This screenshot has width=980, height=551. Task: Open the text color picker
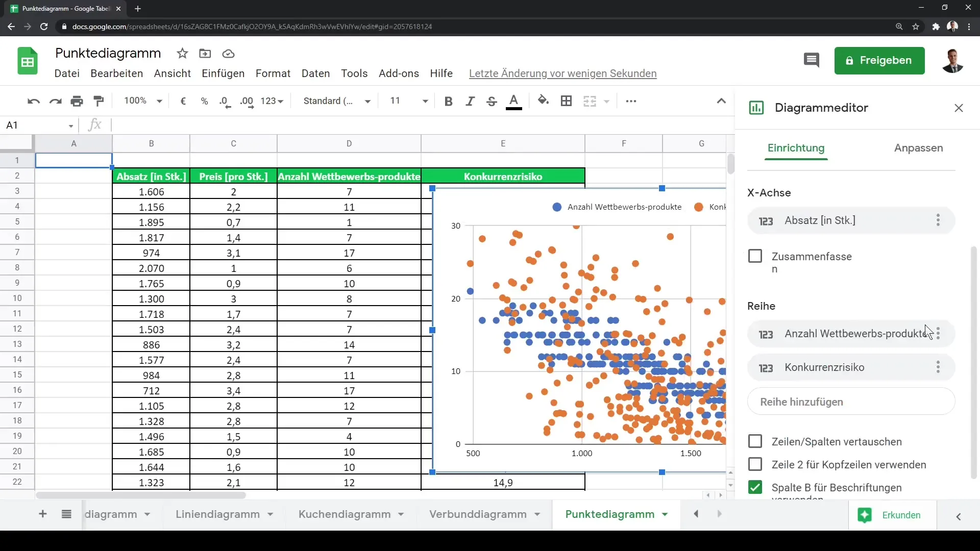[514, 101]
